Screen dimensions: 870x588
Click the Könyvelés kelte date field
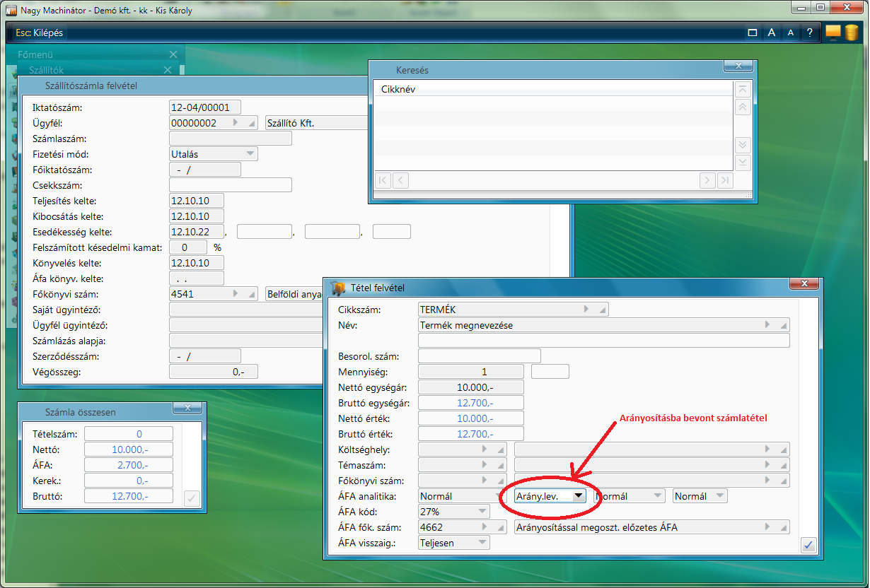[197, 263]
